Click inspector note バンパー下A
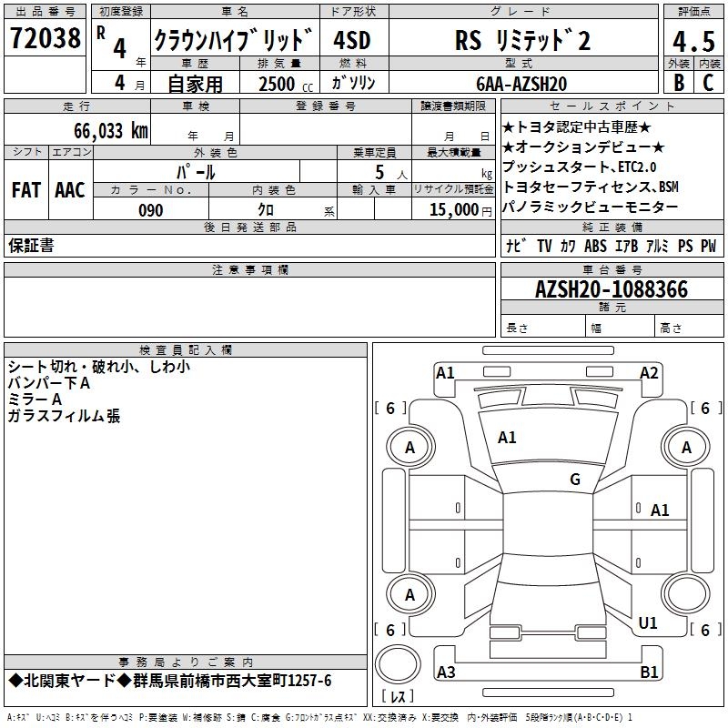The image size is (728, 728). click(49, 383)
